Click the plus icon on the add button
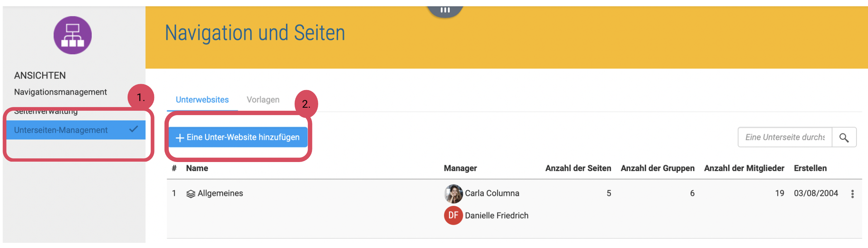Screen dimensions: 868x248 coord(180,138)
